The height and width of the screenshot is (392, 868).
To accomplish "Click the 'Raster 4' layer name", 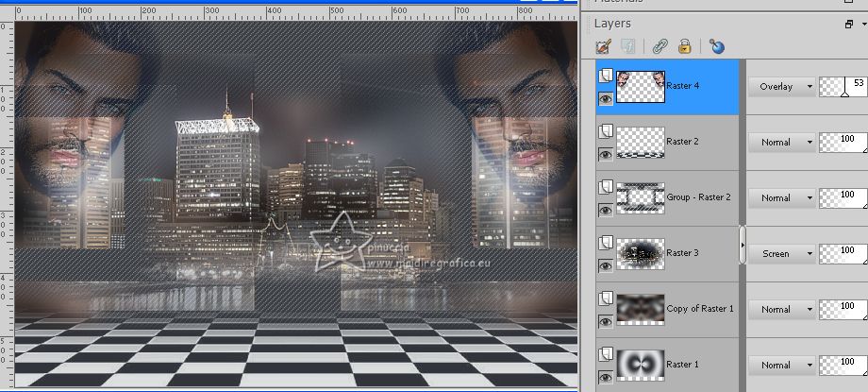I will tap(682, 85).
